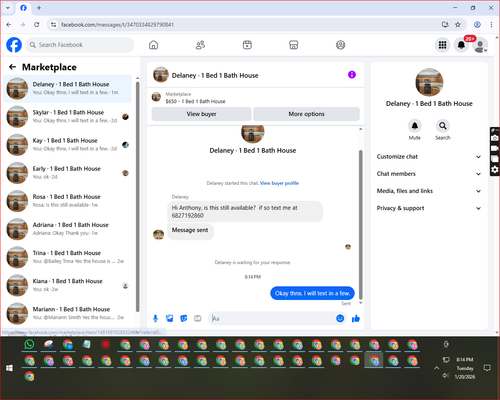Click the red record icon in taskbar

pyautogui.click(x=106, y=344)
